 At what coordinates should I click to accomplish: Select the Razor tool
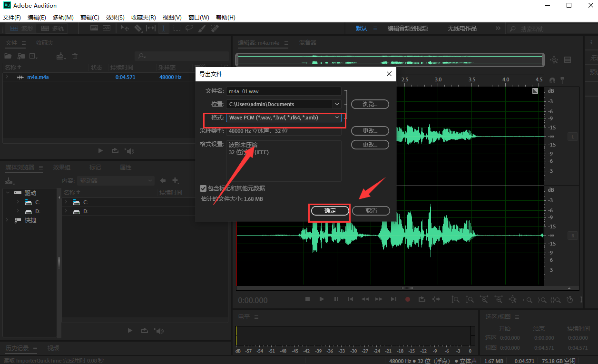(138, 29)
